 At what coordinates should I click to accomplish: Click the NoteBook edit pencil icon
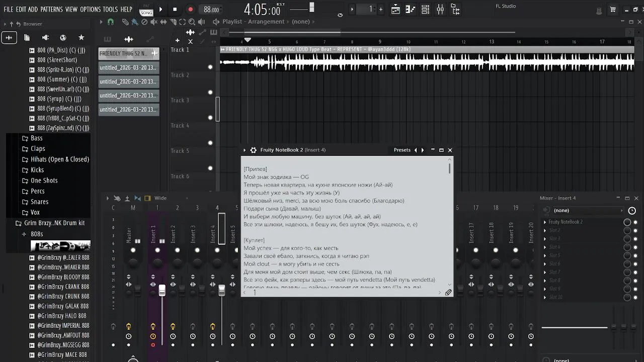click(448, 292)
